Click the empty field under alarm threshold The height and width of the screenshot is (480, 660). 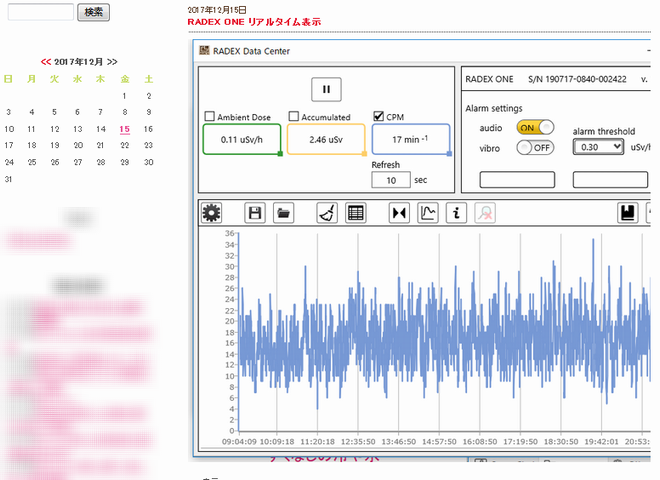(610, 179)
